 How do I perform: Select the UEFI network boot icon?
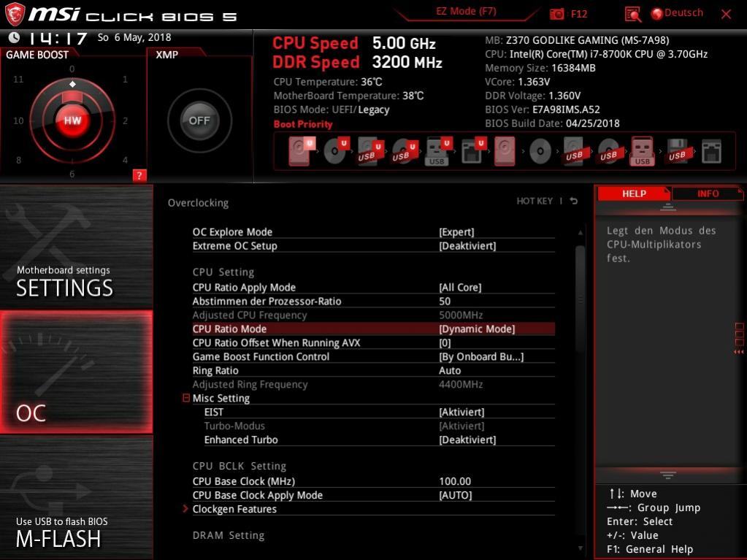[473, 151]
